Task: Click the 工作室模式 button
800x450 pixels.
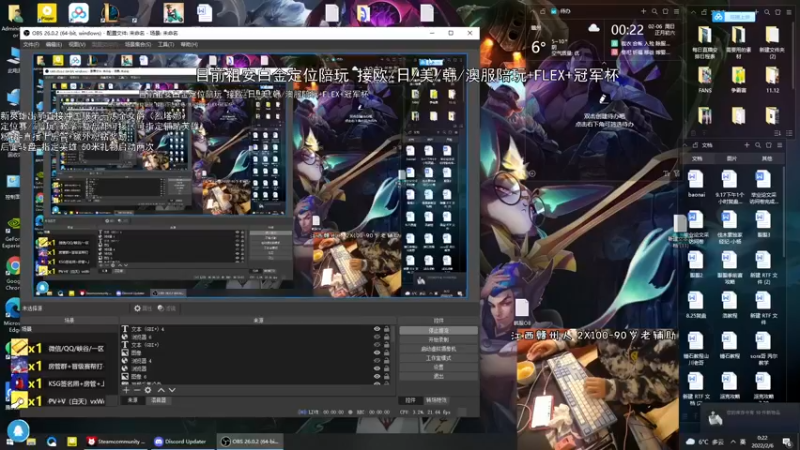Action: pyautogui.click(x=438, y=358)
